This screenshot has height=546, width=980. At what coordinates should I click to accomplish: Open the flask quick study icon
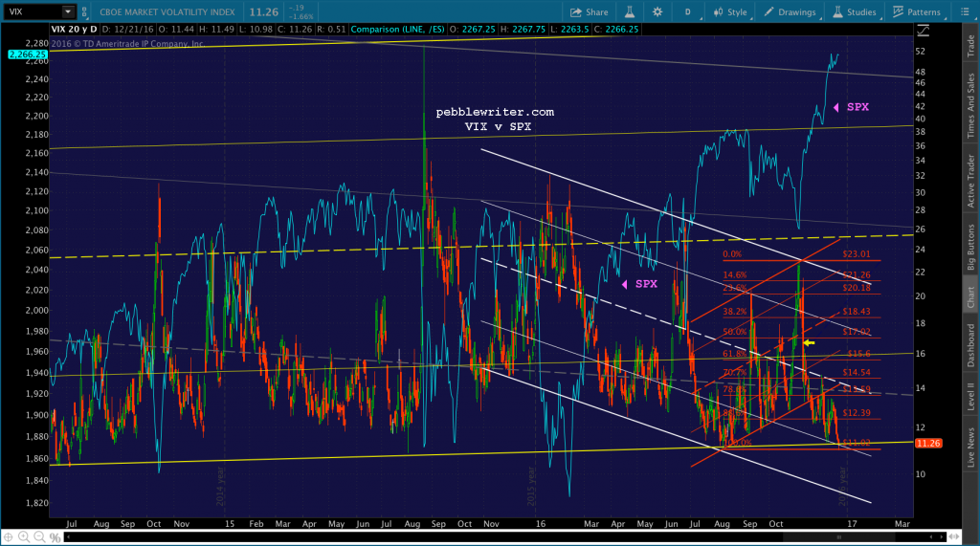(x=630, y=11)
